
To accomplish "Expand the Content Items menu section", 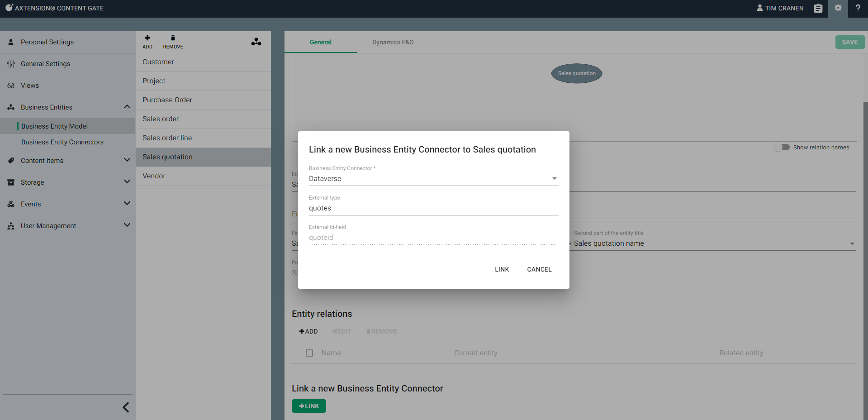I will click(127, 160).
